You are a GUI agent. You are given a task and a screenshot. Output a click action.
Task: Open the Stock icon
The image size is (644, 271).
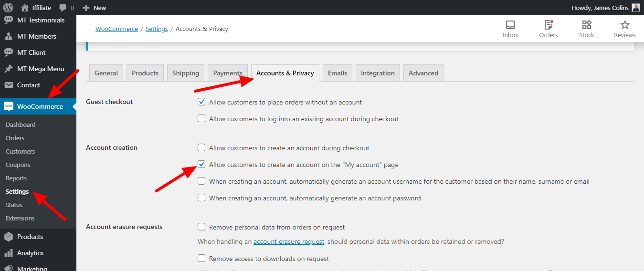[x=587, y=25]
